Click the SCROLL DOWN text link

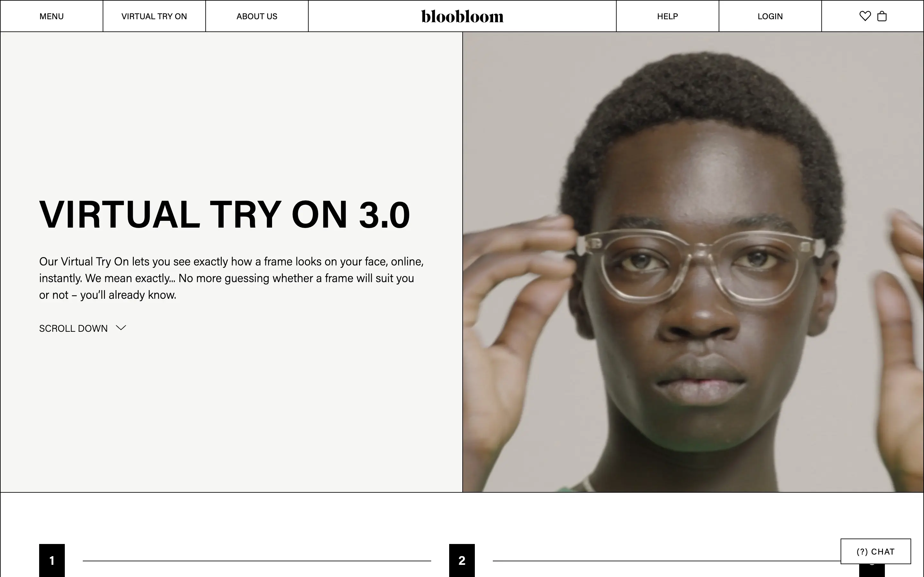point(73,328)
